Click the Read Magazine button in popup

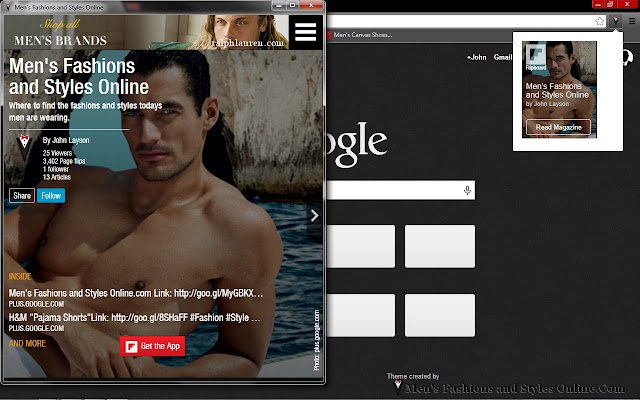[558, 127]
